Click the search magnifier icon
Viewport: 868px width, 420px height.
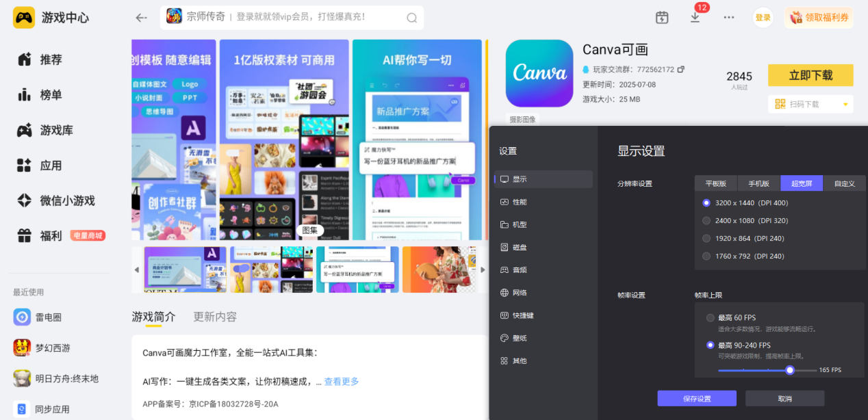(411, 18)
